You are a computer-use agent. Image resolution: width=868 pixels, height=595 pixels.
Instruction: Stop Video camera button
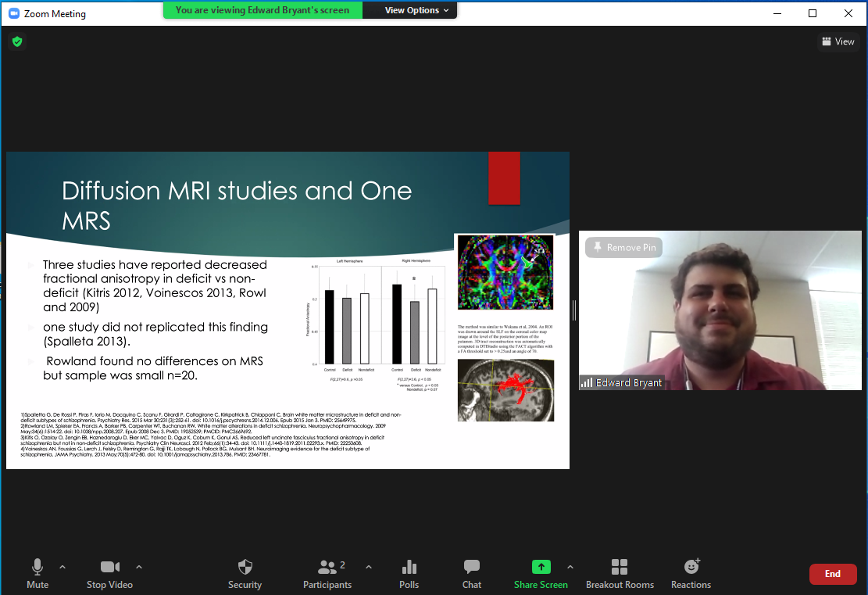coord(109,573)
